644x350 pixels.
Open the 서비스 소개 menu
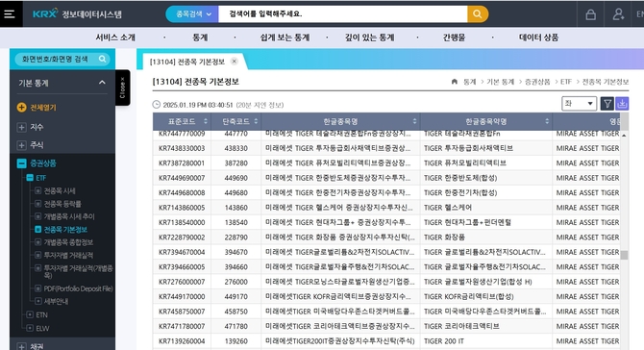pos(115,37)
